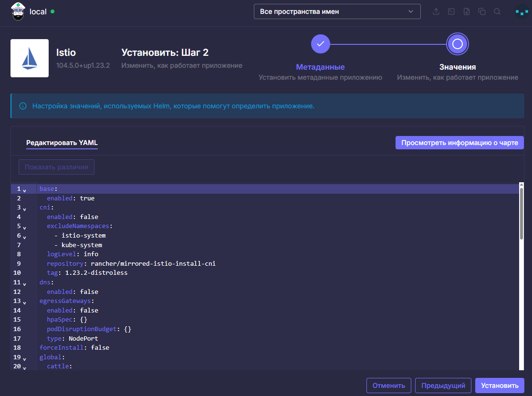Click the YAML editor vertical scrollbar

[522, 214]
